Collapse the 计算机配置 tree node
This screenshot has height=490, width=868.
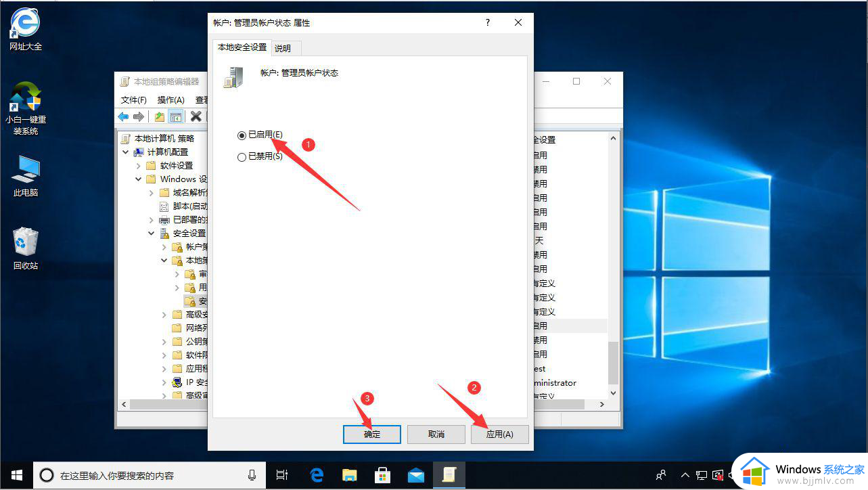tap(126, 152)
